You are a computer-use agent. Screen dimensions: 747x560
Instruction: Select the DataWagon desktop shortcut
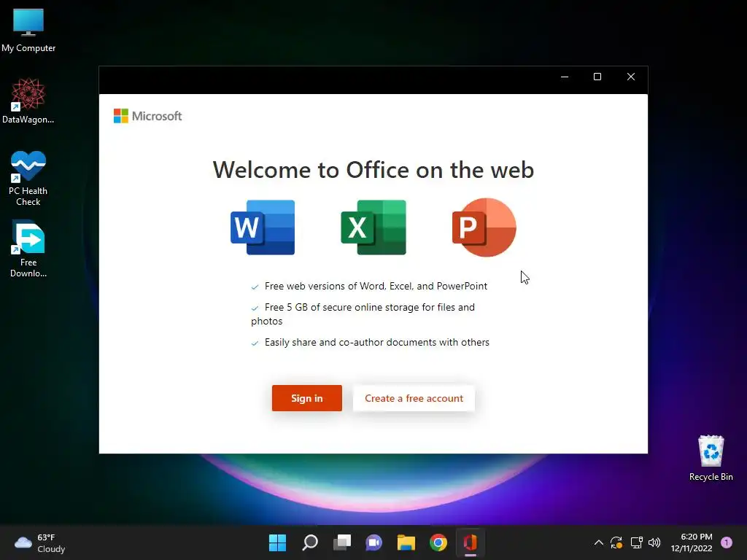point(28,101)
